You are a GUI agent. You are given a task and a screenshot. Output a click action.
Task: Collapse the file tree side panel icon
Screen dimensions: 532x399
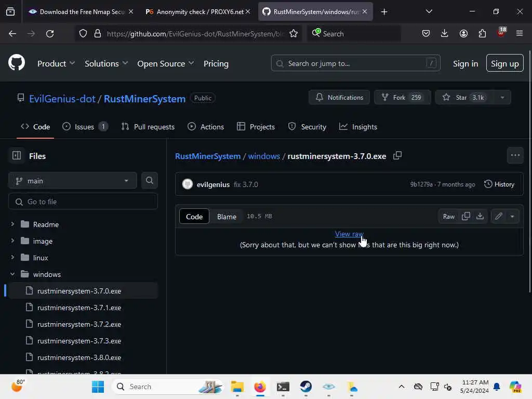coord(17,156)
